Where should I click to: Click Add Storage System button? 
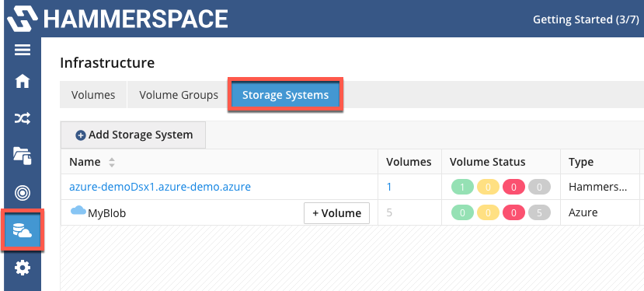click(x=134, y=135)
